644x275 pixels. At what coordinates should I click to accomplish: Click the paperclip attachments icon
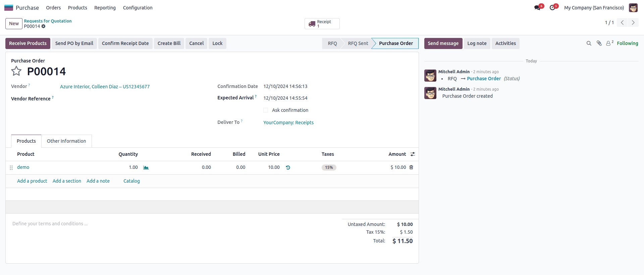point(599,43)
